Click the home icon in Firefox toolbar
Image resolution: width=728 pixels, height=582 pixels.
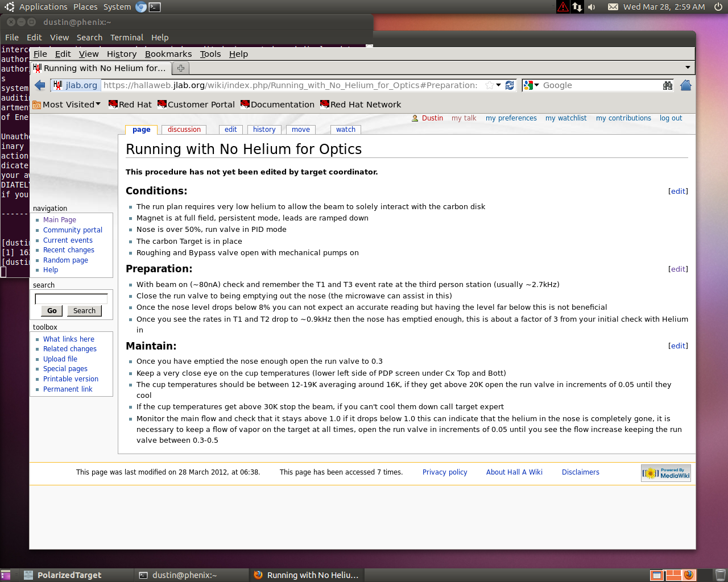pos(686,85)
